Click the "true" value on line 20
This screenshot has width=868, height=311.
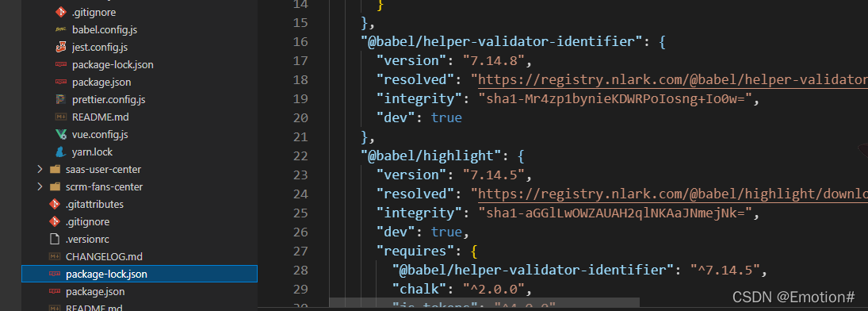click(447, 118)
